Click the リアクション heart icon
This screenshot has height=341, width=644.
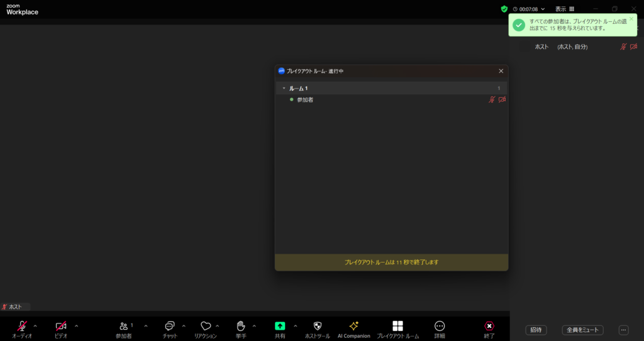[x=205, y=326]
